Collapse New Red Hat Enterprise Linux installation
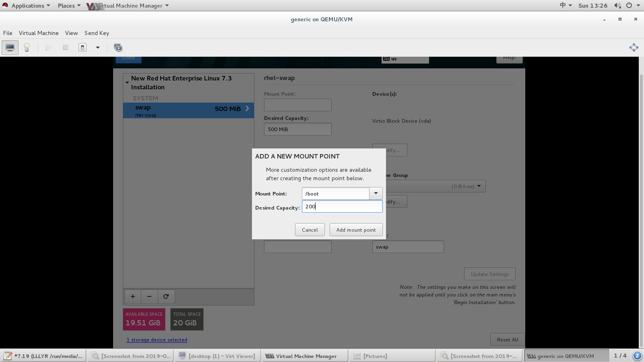Image resolution: width=644 pixels, height=362 pixels. (x=127, y=82)
